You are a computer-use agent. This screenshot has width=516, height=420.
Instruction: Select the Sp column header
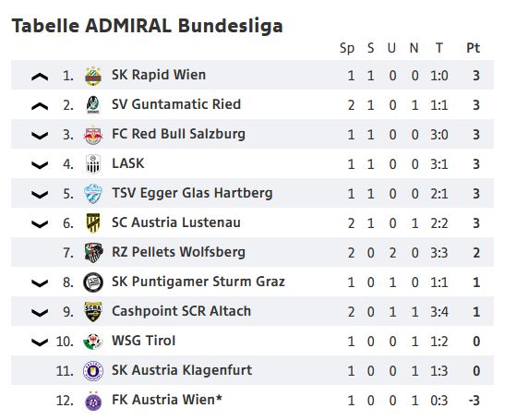pyautogui.click(x=347, y=49)
